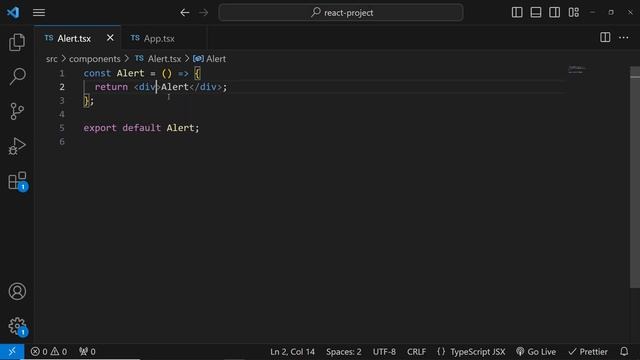Open the Search view icon
Image resolution: width=640 pixels, height=360 pixels.
17,76
